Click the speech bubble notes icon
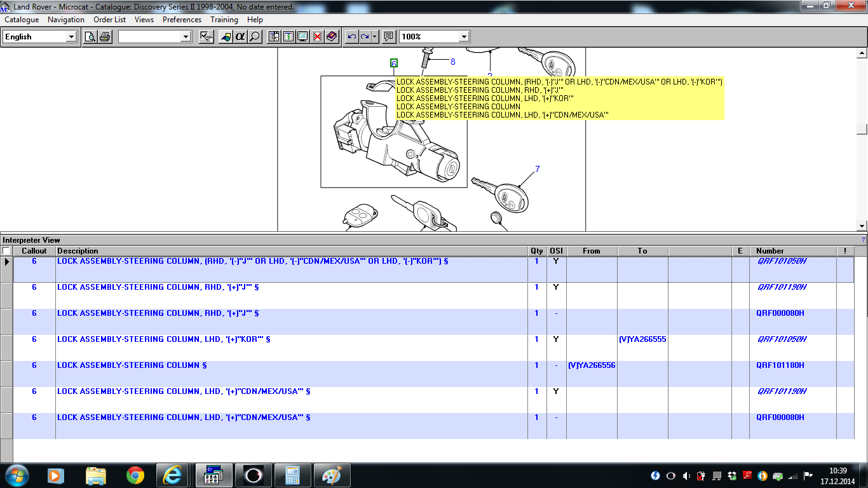 [389, 37]
